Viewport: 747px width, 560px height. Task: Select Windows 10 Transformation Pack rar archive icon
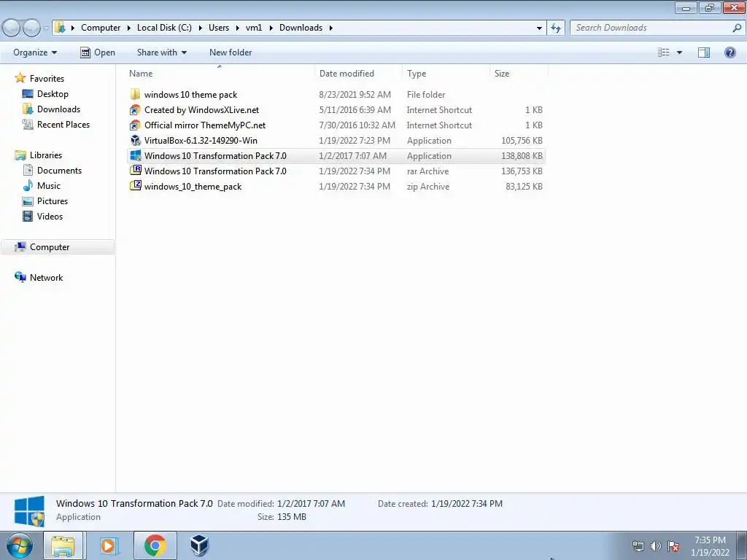pyautogui.click(x=135, y=171)
